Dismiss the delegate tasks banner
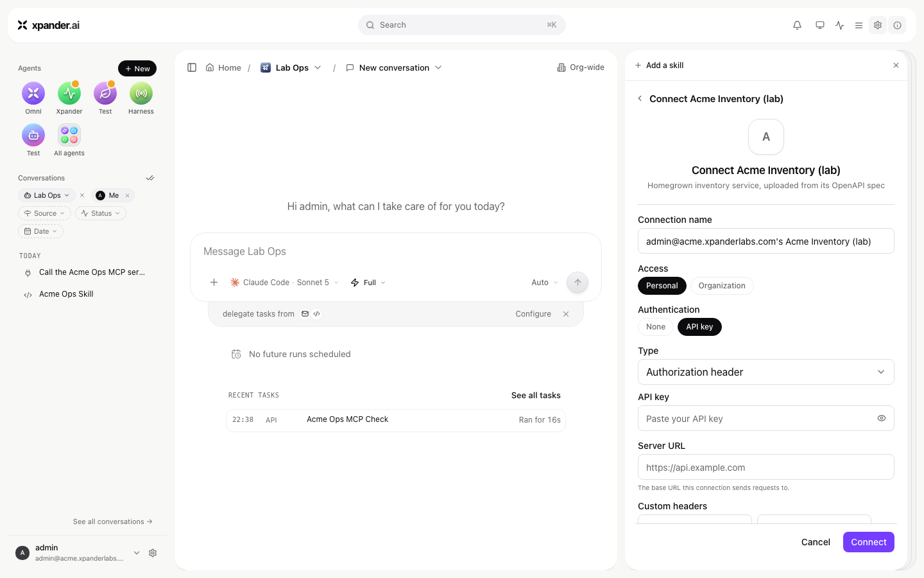The height and width of the screenshot is (578, 924). click(x=566, y=314)
